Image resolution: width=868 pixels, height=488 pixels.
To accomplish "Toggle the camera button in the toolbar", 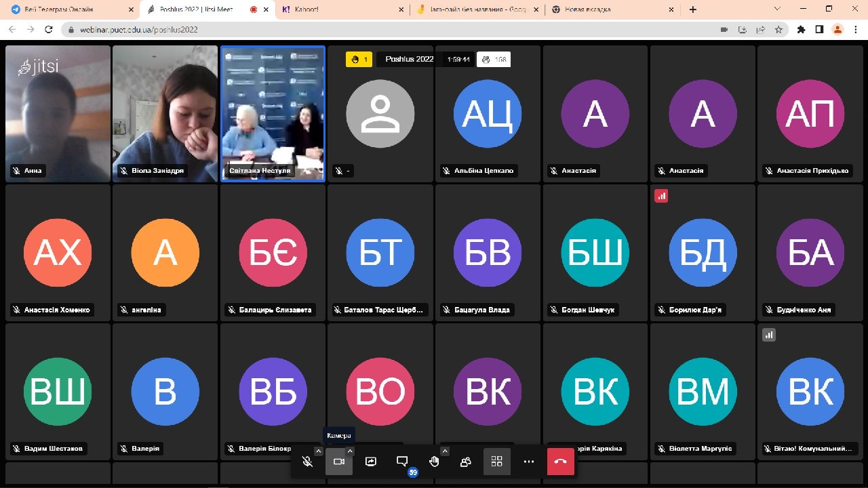I will tap(338, 462).
